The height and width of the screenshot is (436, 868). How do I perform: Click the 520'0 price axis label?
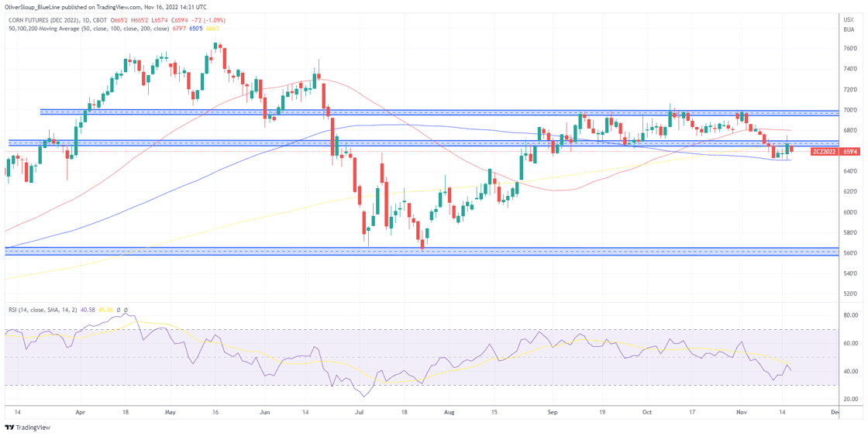click(x=851, y=294)
